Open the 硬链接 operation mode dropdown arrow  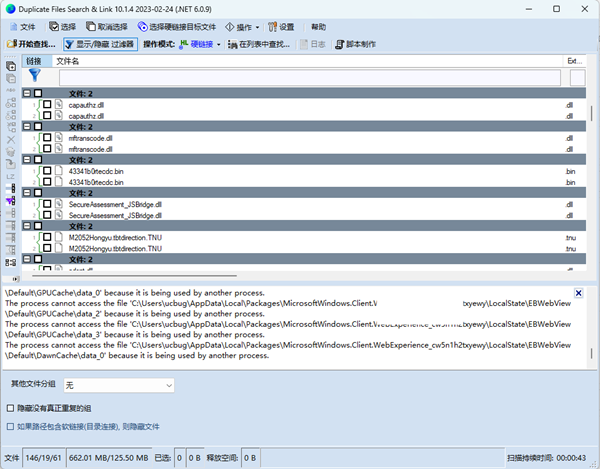tap(218, 45)
